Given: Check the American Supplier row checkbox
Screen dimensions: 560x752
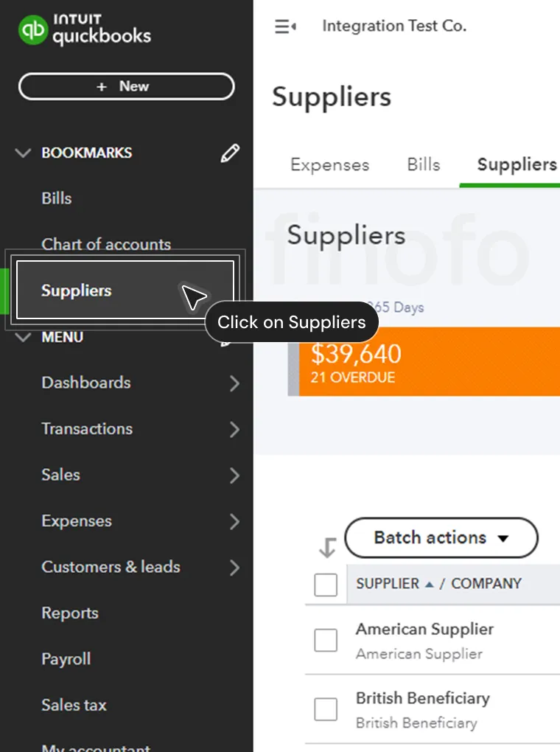Looking at the screenshot, I should pyautogui.click(x=326, y=640).
